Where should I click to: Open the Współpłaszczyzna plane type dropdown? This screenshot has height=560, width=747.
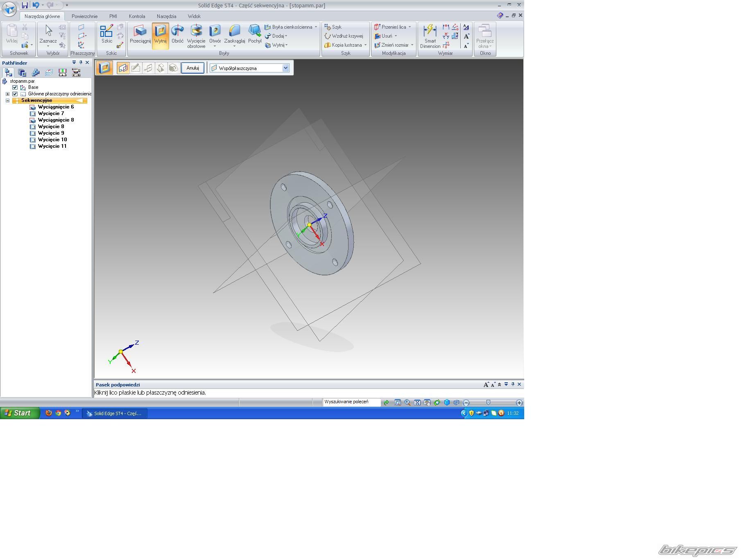tap(285, 68)
